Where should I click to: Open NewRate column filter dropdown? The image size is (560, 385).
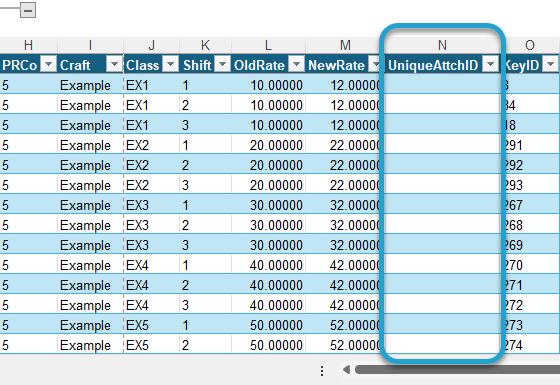click(x=374, y=64)
